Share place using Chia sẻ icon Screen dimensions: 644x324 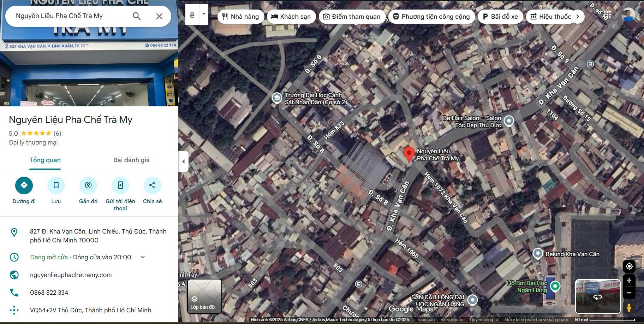click(x=152, y=185)
